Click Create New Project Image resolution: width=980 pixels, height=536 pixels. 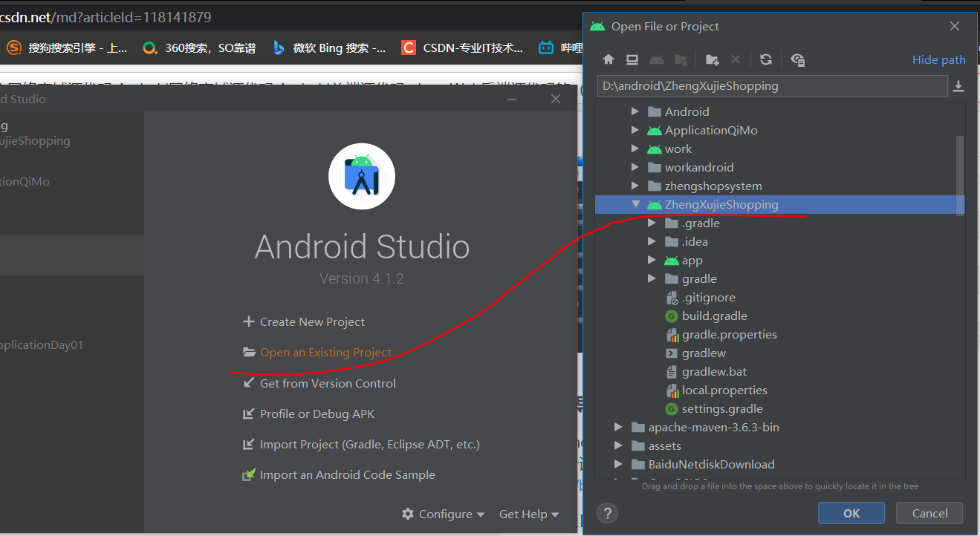[x=304, y=322]
